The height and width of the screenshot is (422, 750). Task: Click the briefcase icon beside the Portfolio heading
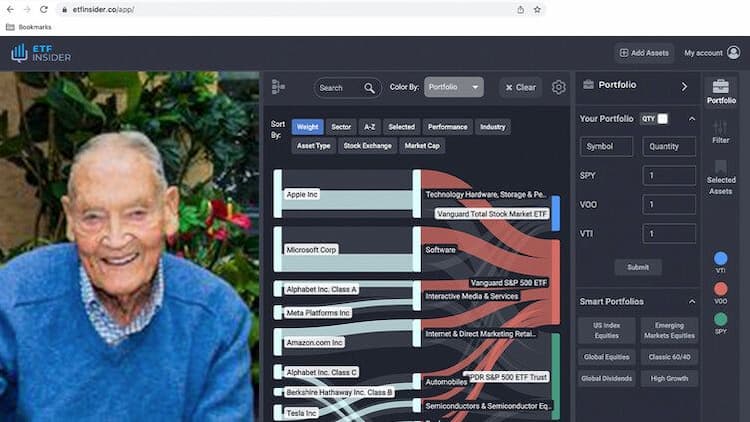[x=588, y=85]
